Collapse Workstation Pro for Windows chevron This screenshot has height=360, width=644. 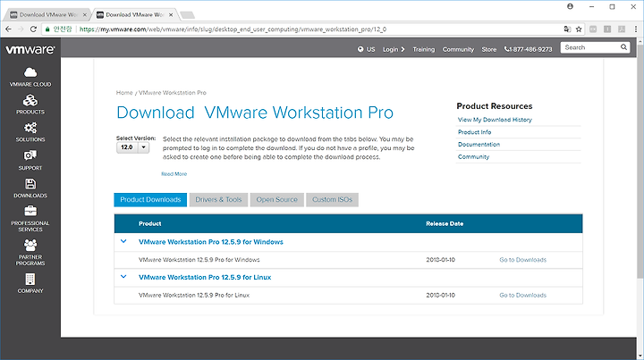[123, 241]
